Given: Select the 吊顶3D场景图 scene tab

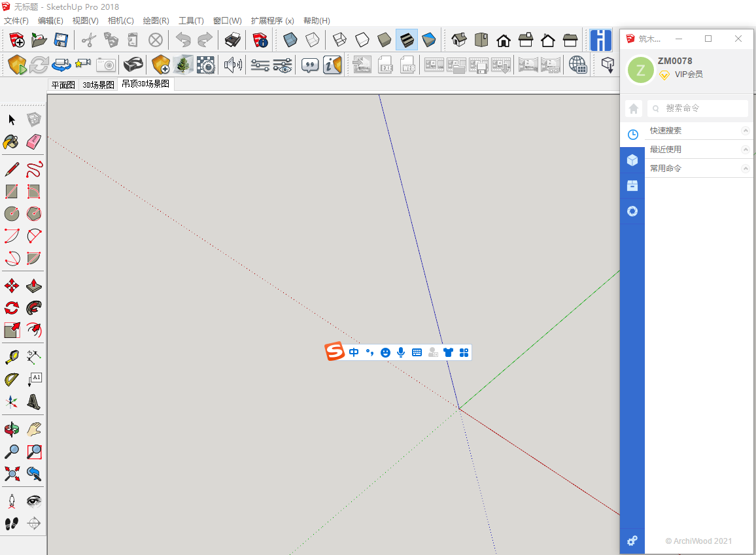Looking at the screenshot, I should (146, 84).
